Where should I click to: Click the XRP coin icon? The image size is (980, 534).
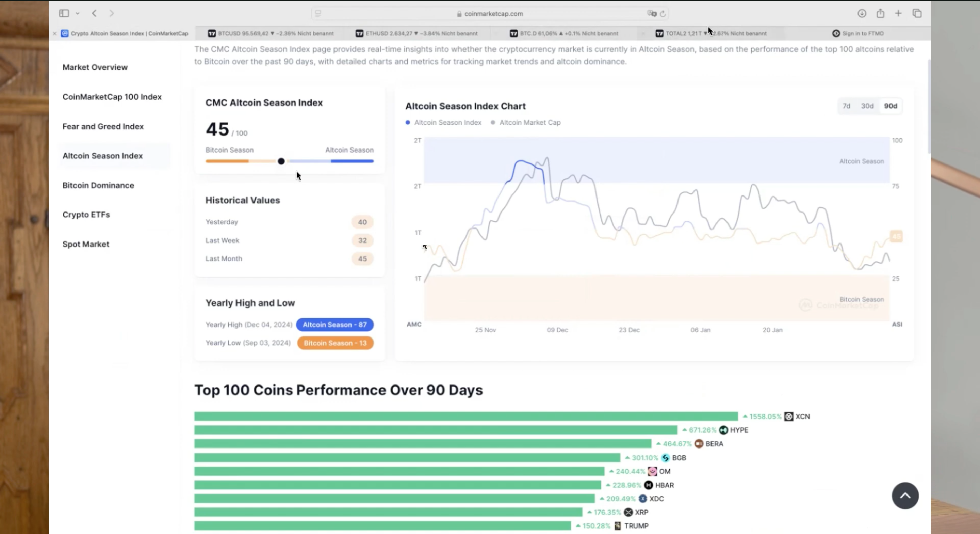tap(628, 512)
